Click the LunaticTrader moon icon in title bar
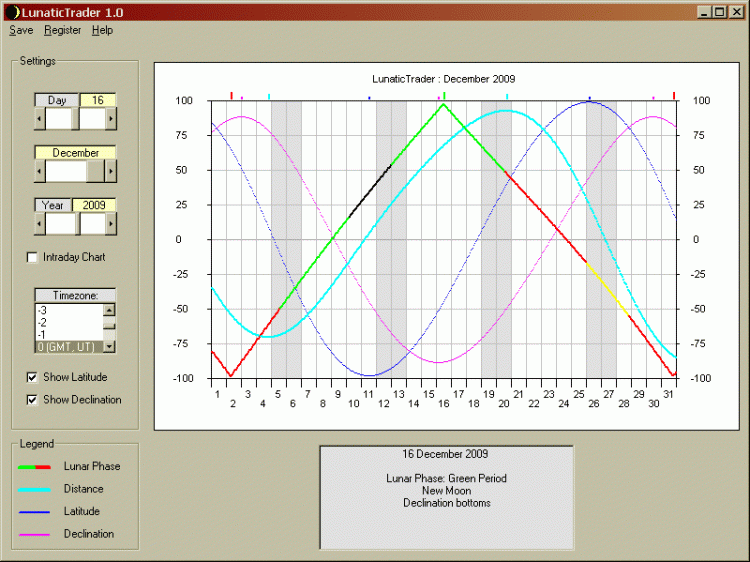 point(11,11)
